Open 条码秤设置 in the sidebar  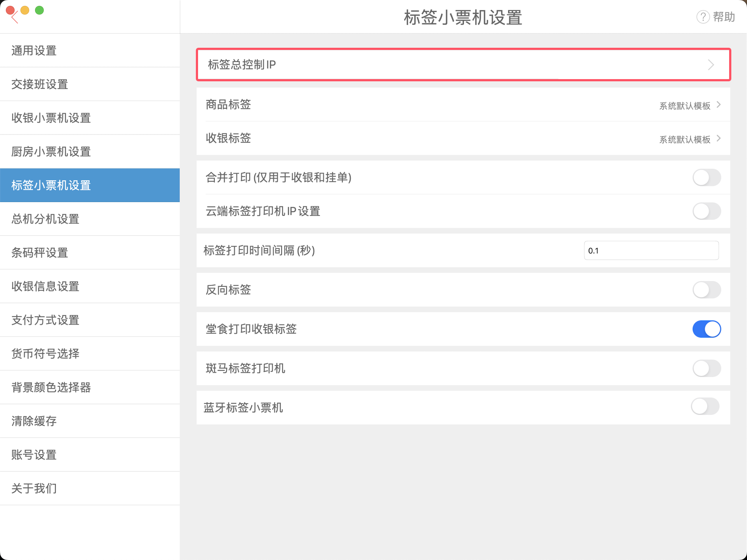point(90,252)
